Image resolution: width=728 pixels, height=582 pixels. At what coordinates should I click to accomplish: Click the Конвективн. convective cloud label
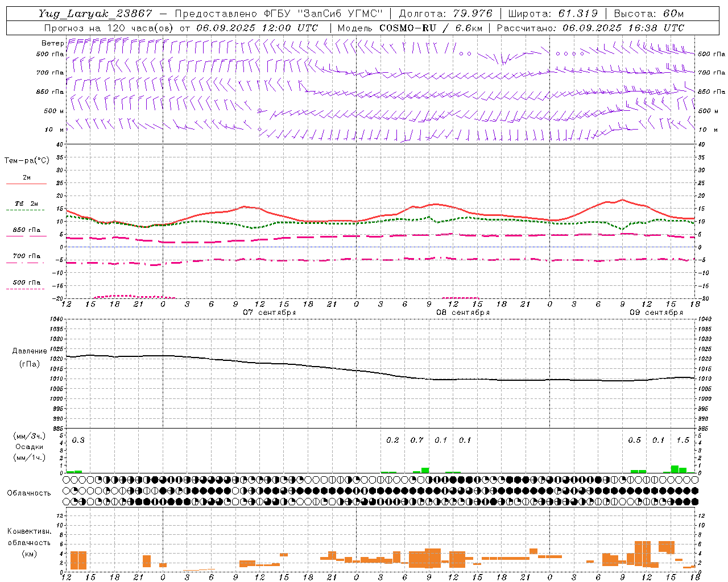(x=29, y=531)
